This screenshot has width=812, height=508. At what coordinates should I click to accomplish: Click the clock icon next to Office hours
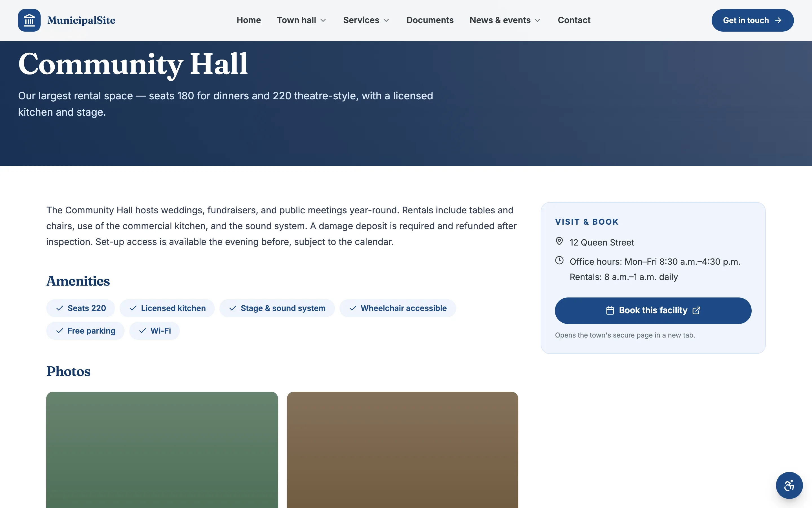coord(559,260)
